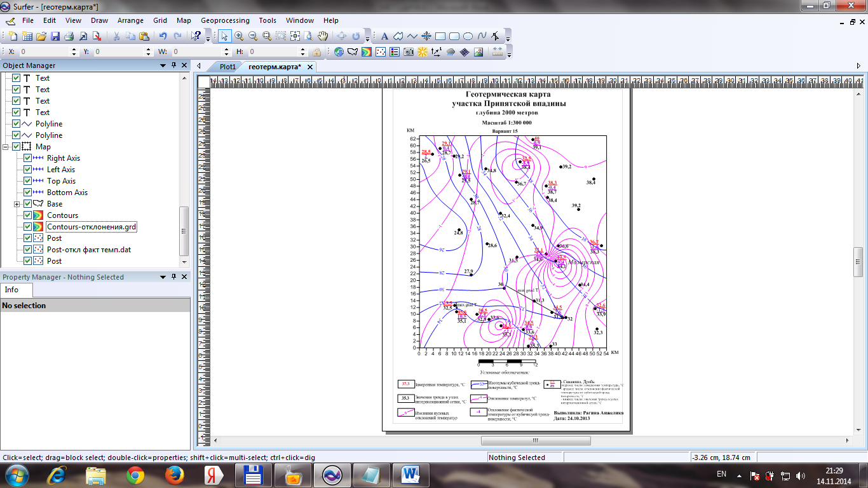Screen dimensions: 868x488
Task: Select the Polyline drawing tool
Action: (x=412, y=36)
